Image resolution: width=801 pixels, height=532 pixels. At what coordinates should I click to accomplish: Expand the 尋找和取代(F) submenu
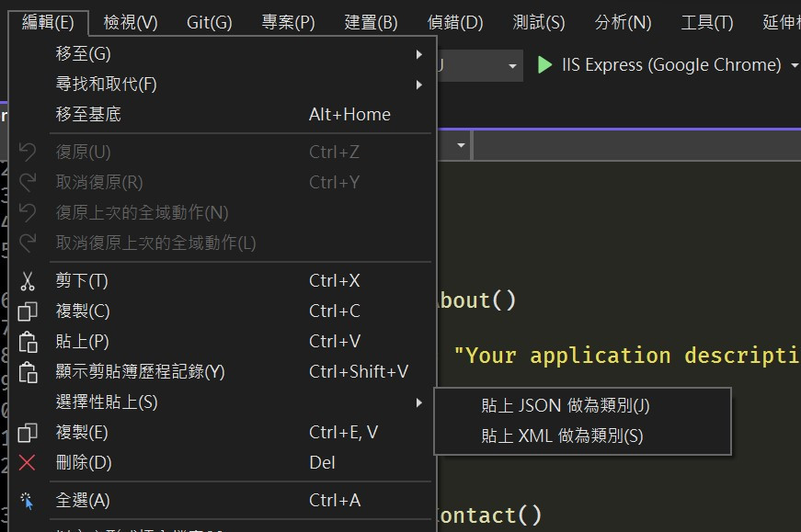point(223,84)
